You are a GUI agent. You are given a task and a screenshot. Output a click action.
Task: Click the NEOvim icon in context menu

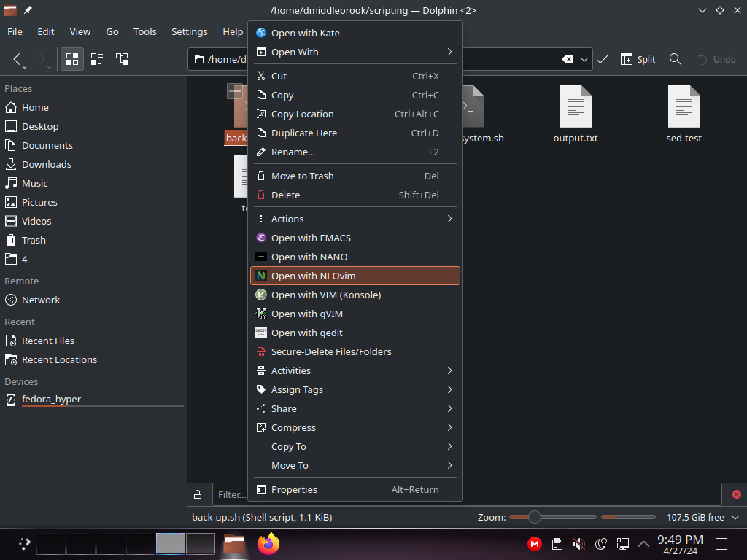point(261,276)
